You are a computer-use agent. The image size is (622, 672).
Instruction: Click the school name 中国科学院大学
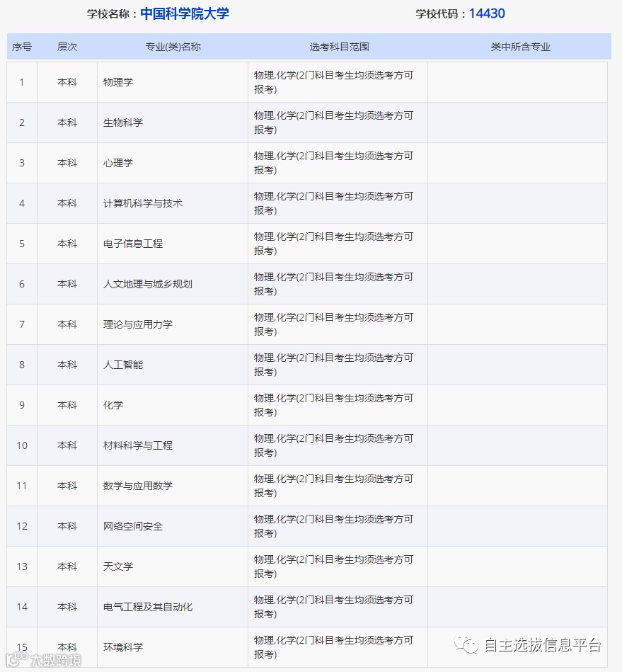[185, 13]
